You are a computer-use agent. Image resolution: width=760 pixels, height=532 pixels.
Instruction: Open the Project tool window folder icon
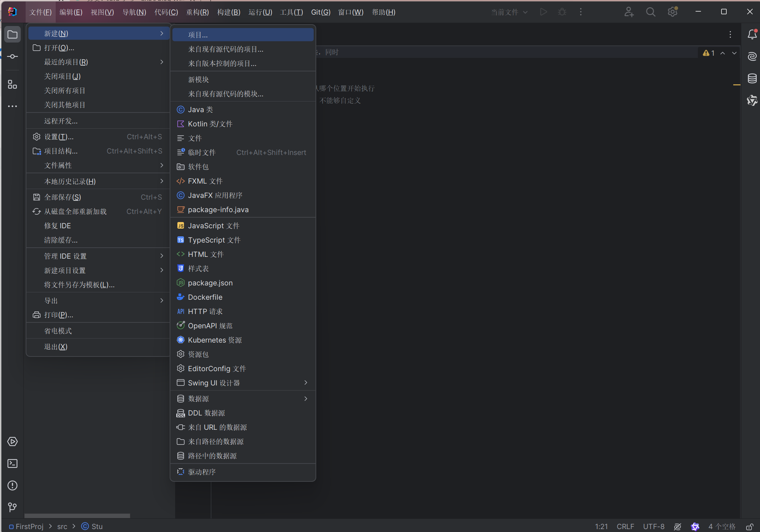12,34
